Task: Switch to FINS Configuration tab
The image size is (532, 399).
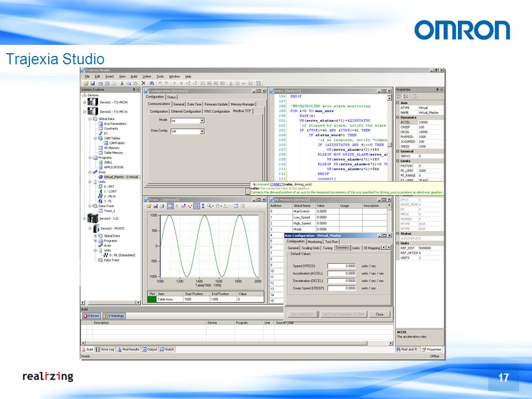Action: (217, 111)
